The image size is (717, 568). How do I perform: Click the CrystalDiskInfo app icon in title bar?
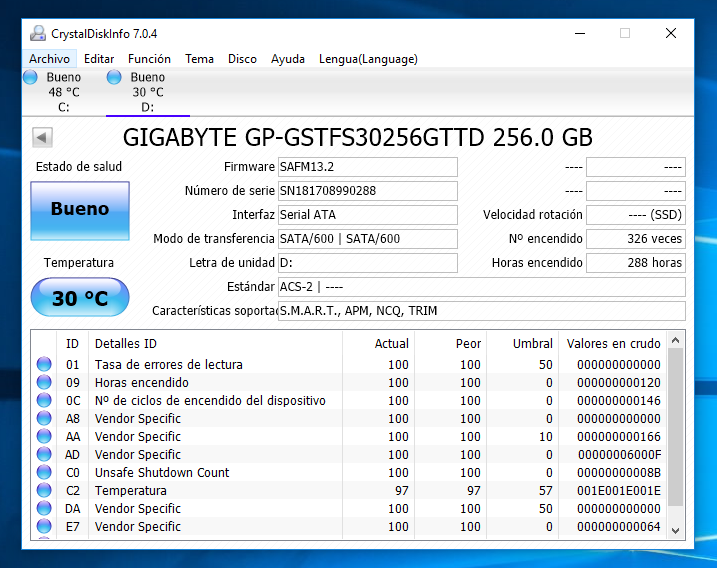(x=37, y=33)
